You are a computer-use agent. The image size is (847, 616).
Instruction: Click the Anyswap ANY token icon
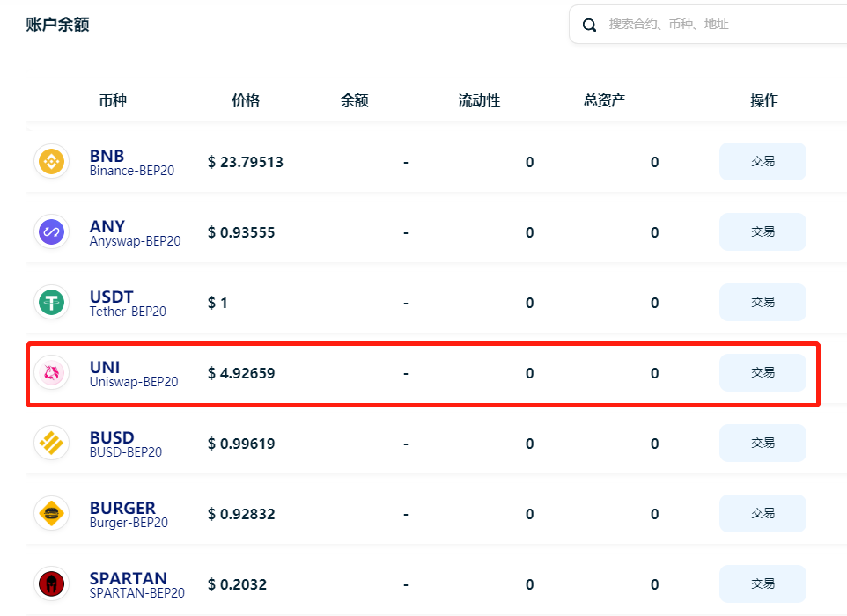coord(51,232)
